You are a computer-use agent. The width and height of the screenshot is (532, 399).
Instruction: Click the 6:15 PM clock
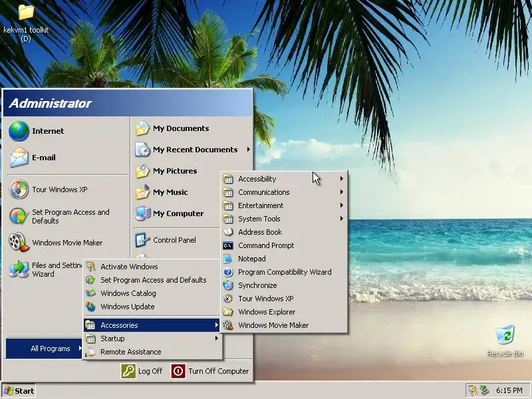pyautogui.click(x=509, y=391)
